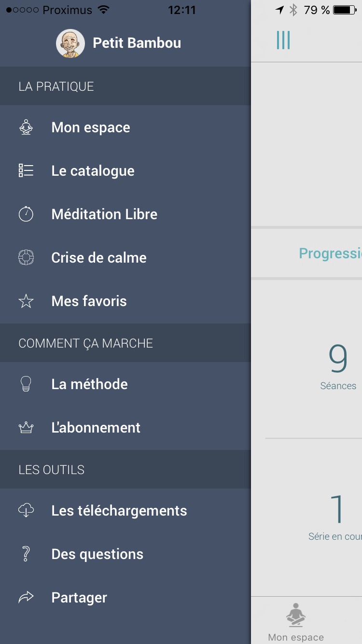The image size is (362, 644).
Task: Tap the Petit Bambou monk avatar
Action: coord(70,43)
